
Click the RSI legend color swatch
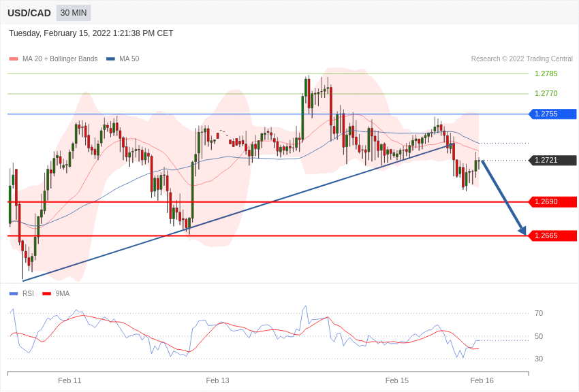(14, 294)
